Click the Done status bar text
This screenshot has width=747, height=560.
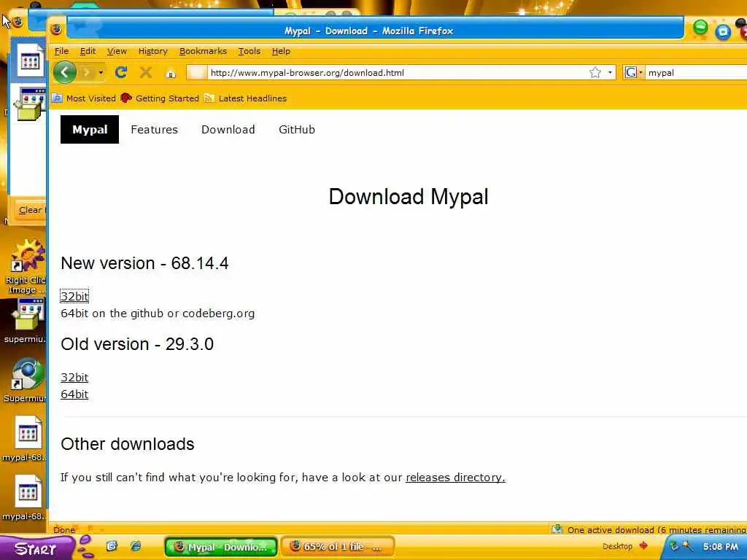tap(64, 529)
